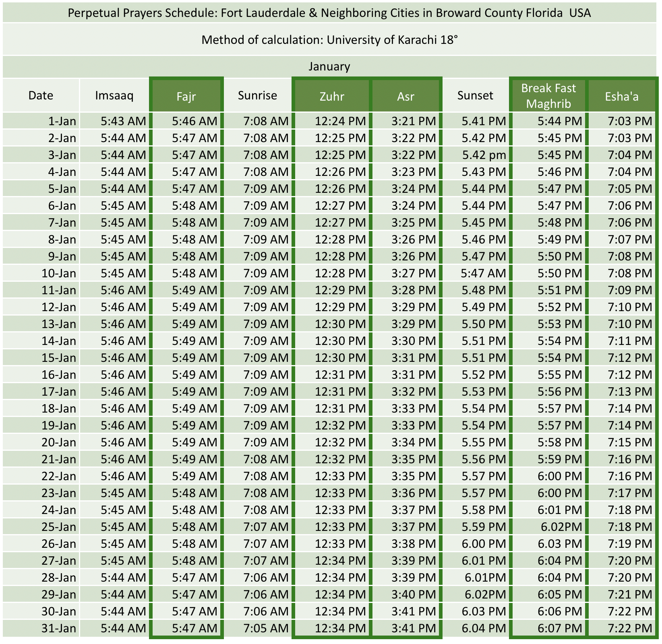Select the Zuhr column header
The image size is (662, 644).
click(x=331, y=96)
